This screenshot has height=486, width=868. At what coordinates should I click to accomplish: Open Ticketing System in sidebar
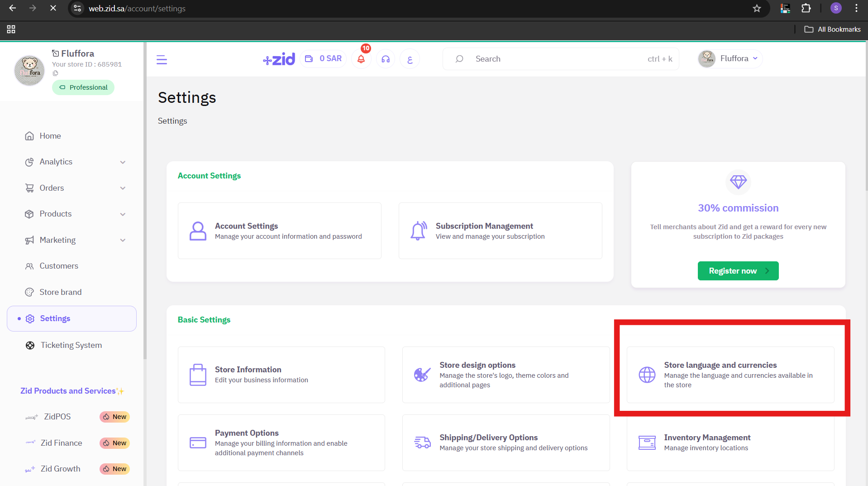(x=71, y=345)
